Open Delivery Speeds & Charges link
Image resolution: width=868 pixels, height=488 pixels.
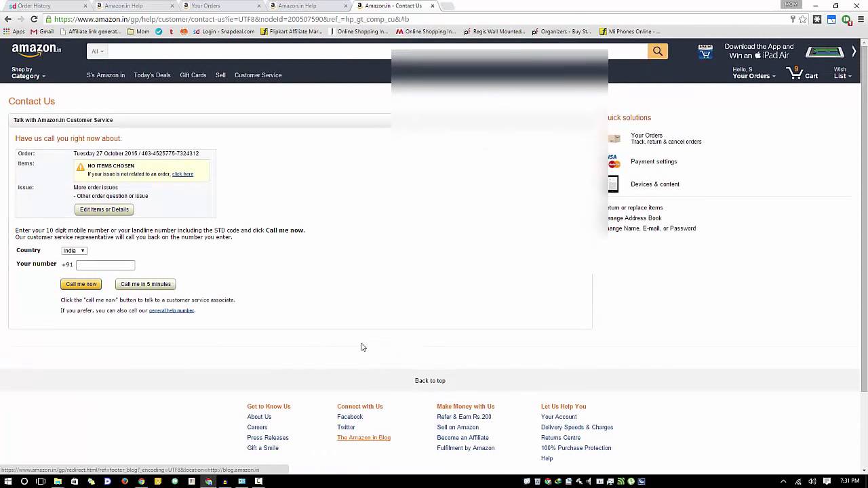pos(577,427)
